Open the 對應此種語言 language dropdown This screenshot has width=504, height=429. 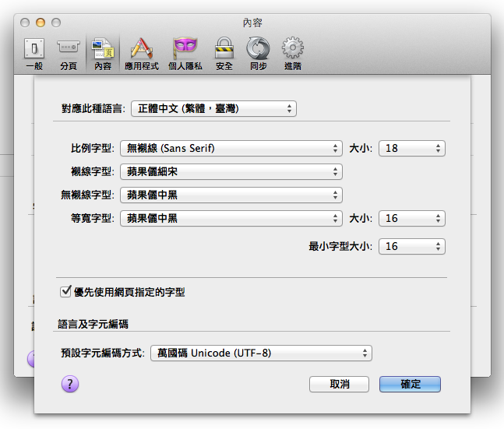(x=213, y=109)
